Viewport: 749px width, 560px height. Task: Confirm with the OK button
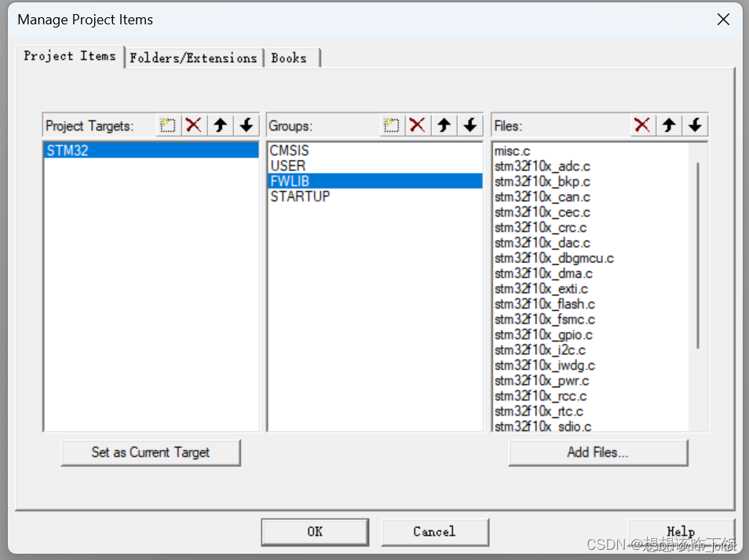(x=315, y=532)
